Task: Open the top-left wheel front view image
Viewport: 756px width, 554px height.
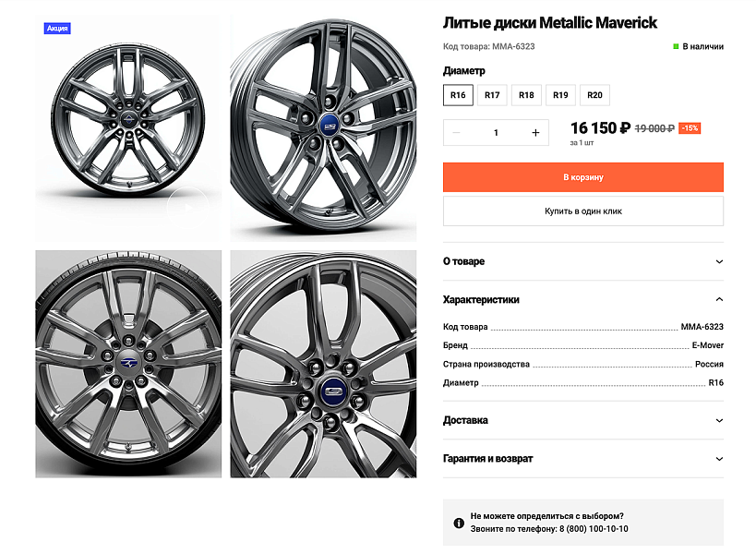Action: pyautogui.click(x=127, y=128)
